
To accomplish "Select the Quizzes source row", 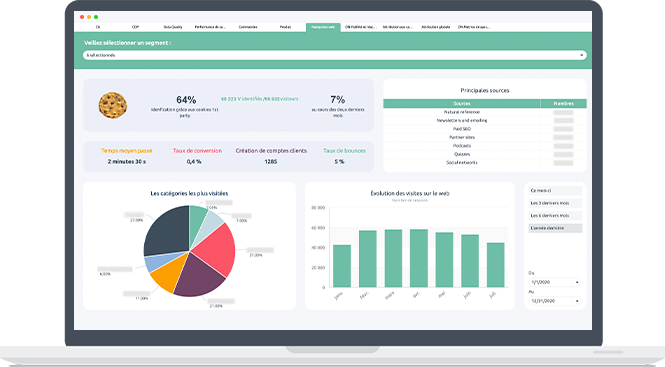I will pos(485,154).
